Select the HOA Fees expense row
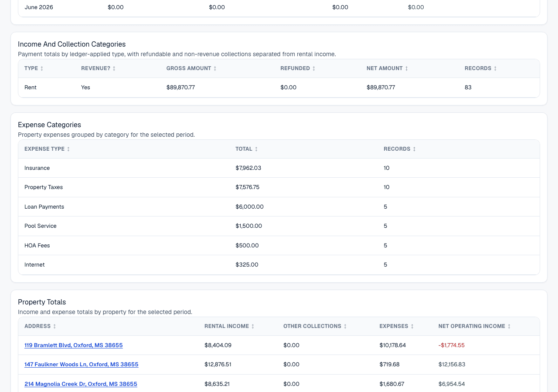The image size is (558, 392). pyautogui.click(x=279, y=246)
